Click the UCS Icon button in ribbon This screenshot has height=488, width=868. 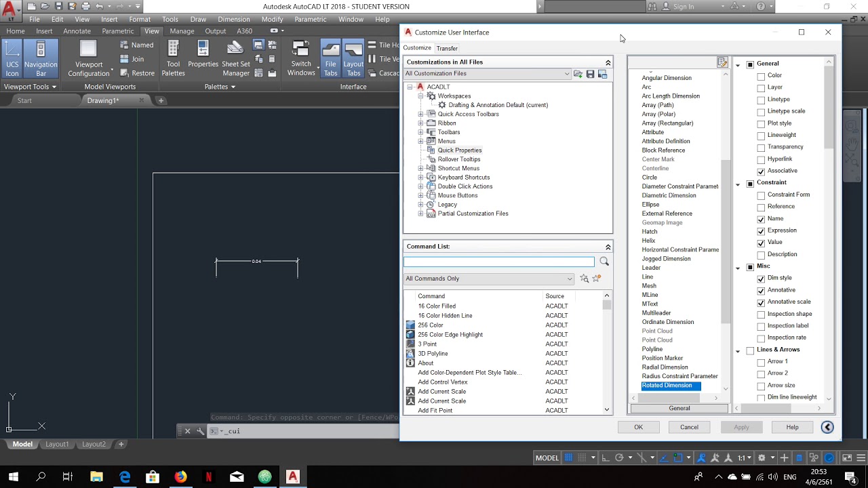point(12,59)
